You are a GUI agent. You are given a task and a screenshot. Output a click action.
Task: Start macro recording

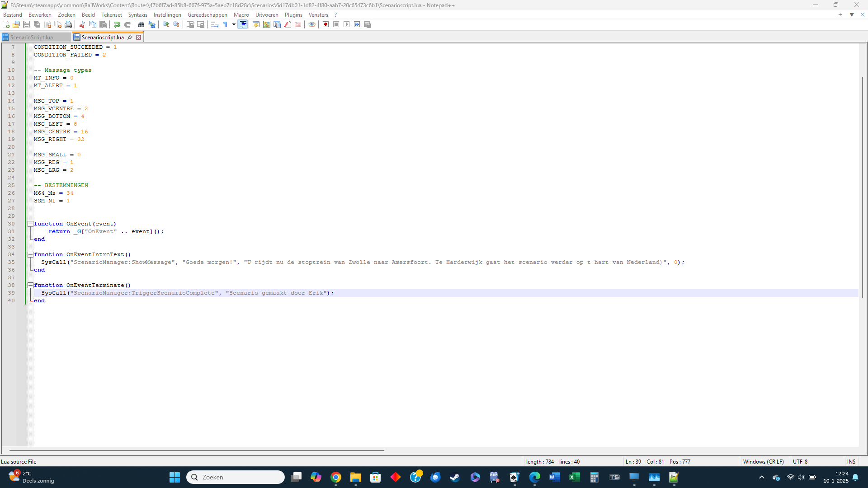(x=325, y=24)
